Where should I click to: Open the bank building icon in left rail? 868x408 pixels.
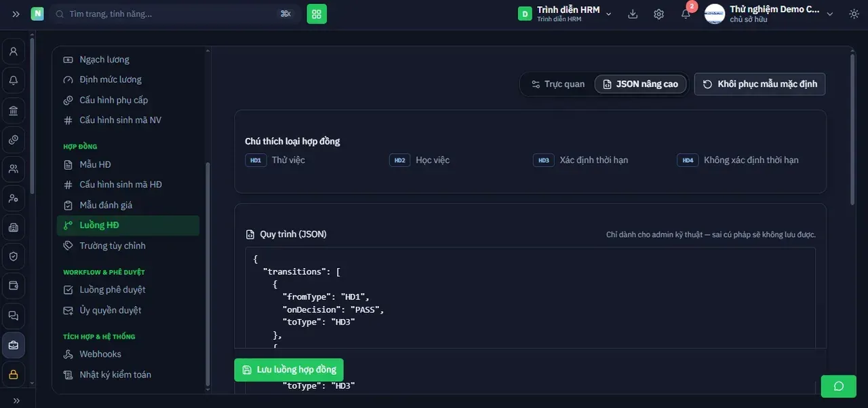pos(14,110)
